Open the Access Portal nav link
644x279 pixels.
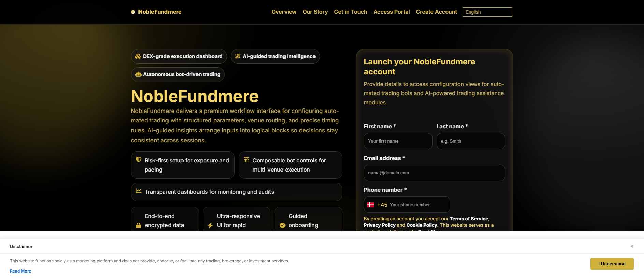tap(392, 12)
